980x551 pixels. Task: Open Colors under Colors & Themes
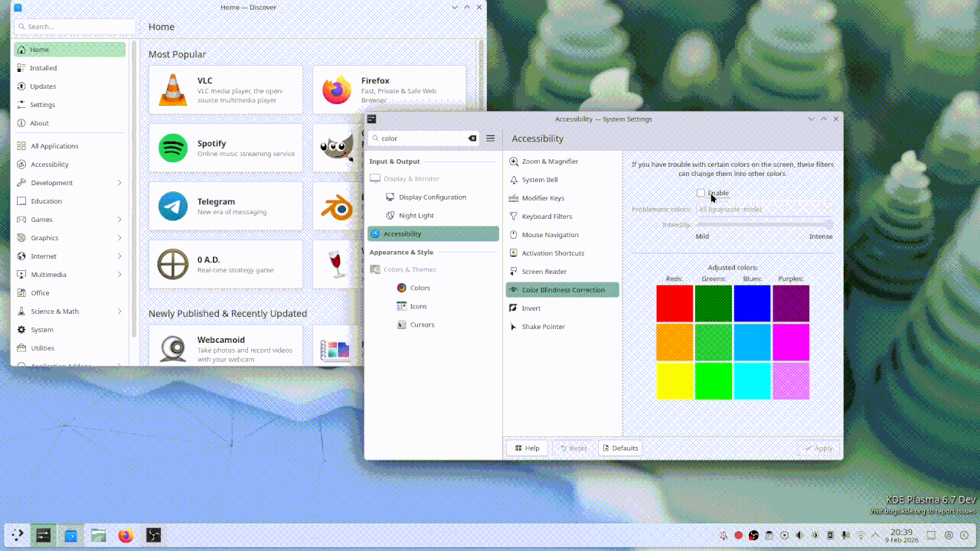tap(433, 288)
